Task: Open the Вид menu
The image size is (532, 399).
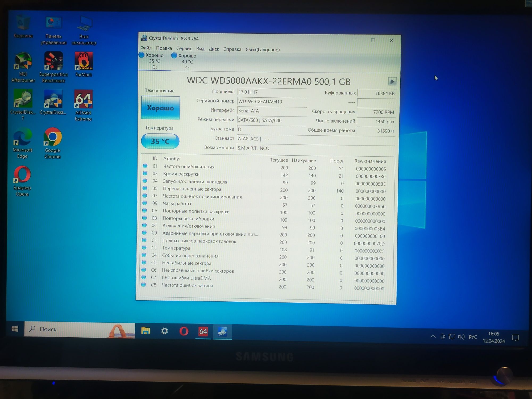Action: [x=200, y=49]
